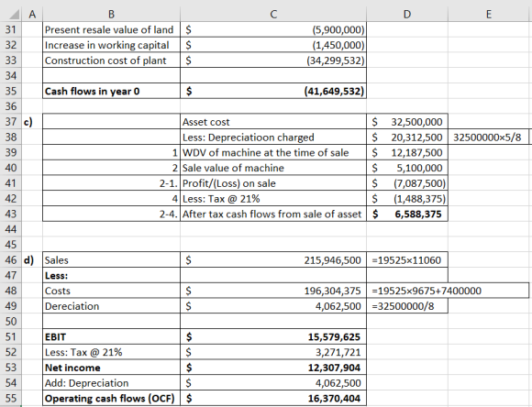Click the 12,187,500 WDV value
532x407 pixels.
(x=407, y=152)
